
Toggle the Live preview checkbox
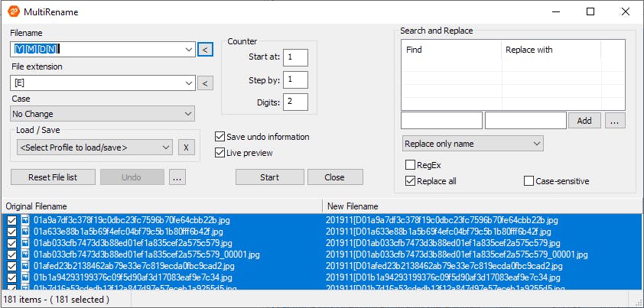click(x=221, y=153)
